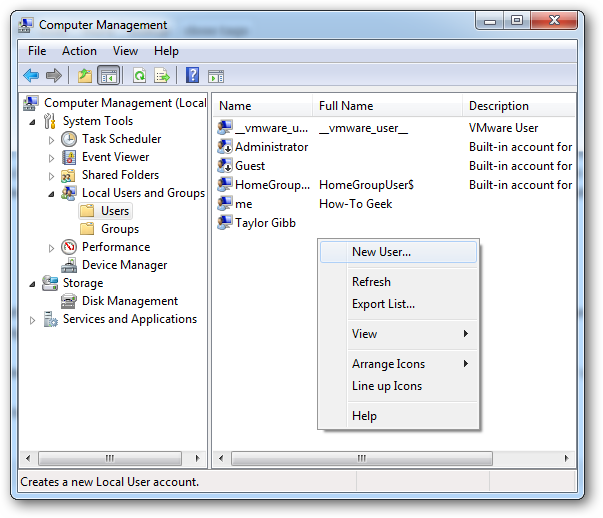This screenshot has height=518, width=603.
Task: Open the Help menu in menu bar
Action: 166,51
